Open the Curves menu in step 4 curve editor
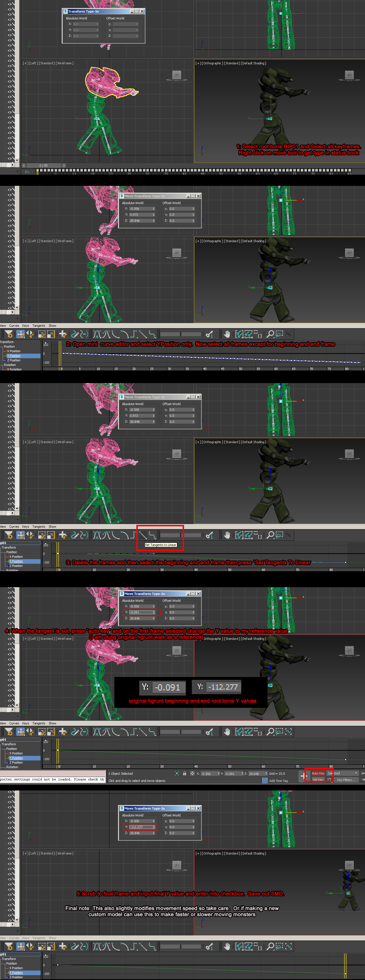The height and width of the screenshot is (980, 365). (x=14, y=723)
